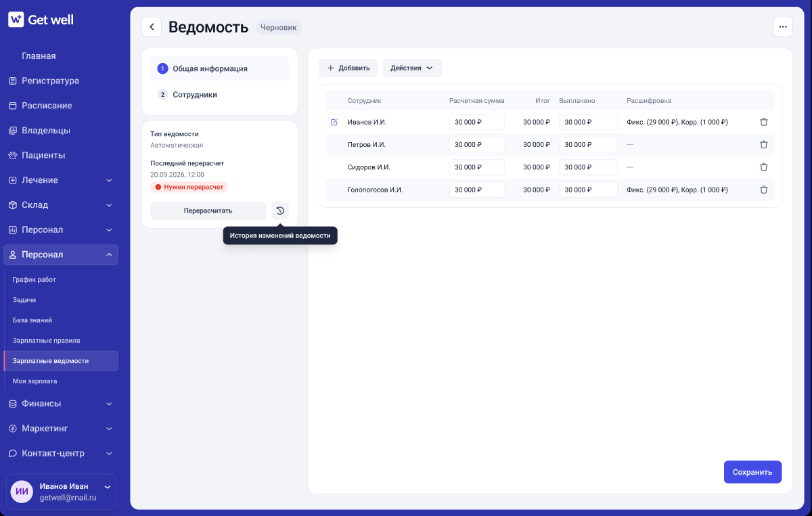Open the three-dots more options menu

(x=783, y=27)
